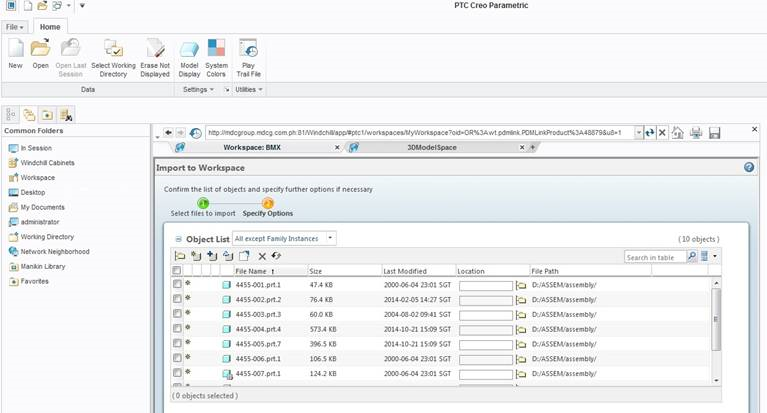The image size is (767, 413).
Task: Click remove (X) icon in Object List toolbar
Action: [x=262, y=256]
